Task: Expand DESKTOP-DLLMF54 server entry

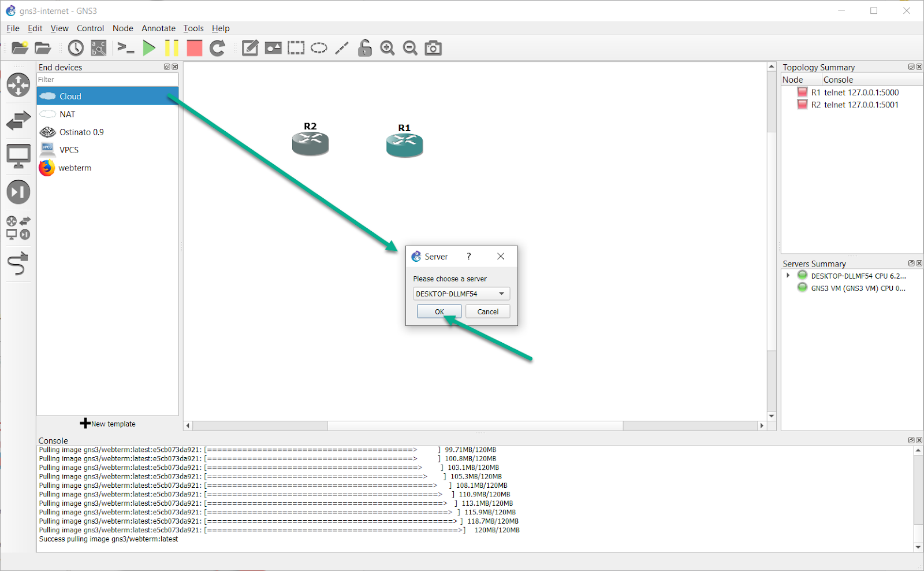Action: 788,276
